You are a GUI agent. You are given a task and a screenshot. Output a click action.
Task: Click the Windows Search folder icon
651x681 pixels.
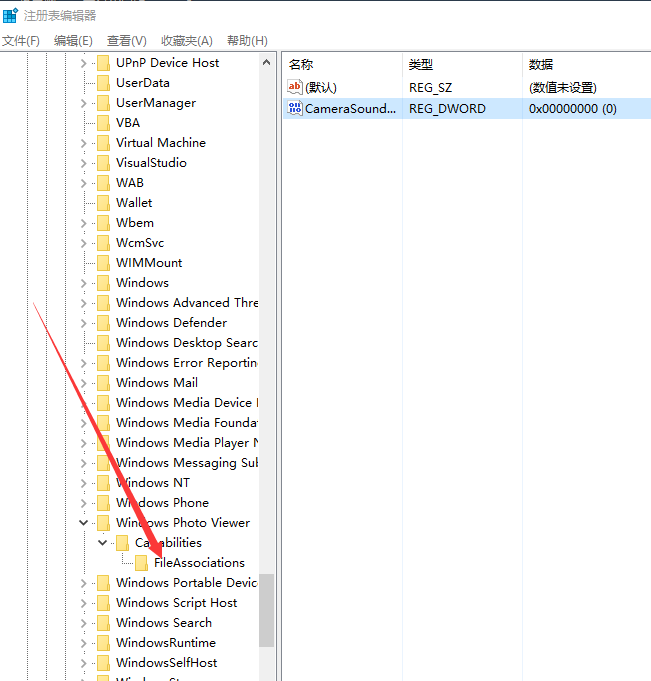(103, 622)
